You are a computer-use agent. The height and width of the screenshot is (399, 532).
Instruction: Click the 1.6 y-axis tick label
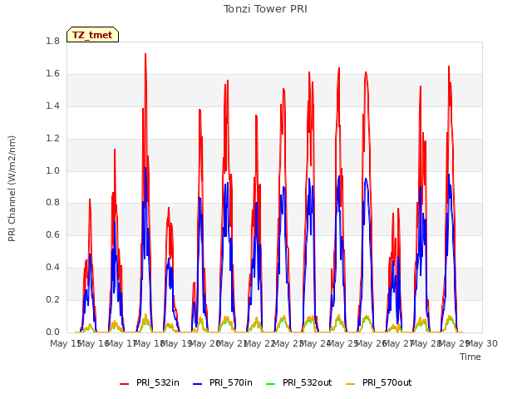click(x=52, y=74)
